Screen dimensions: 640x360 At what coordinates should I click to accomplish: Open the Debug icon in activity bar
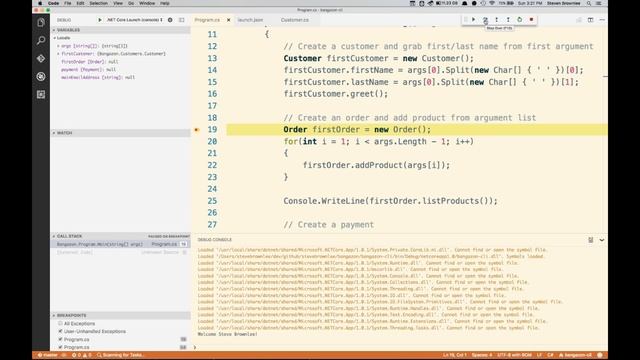(x=41, y=76)
